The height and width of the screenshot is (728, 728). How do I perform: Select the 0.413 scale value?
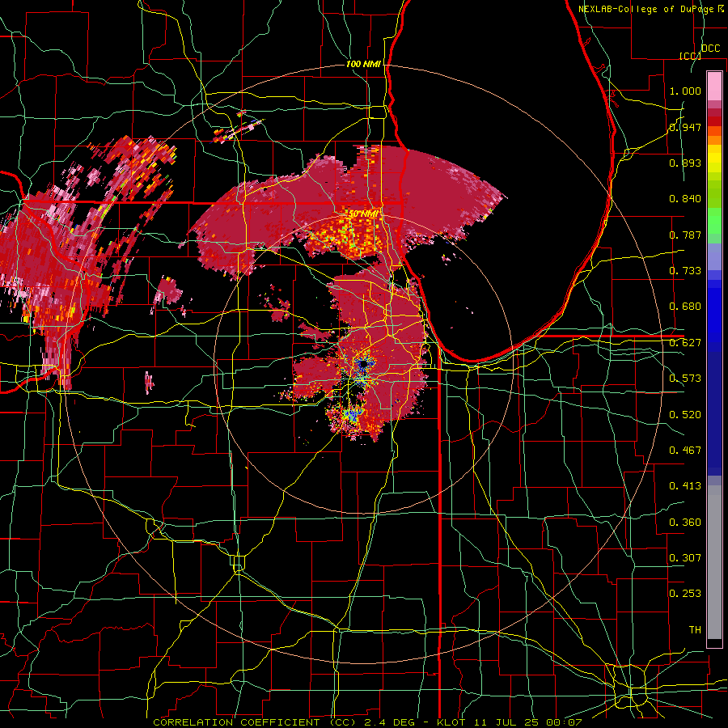pyautogui.click(x=685, y=485)
